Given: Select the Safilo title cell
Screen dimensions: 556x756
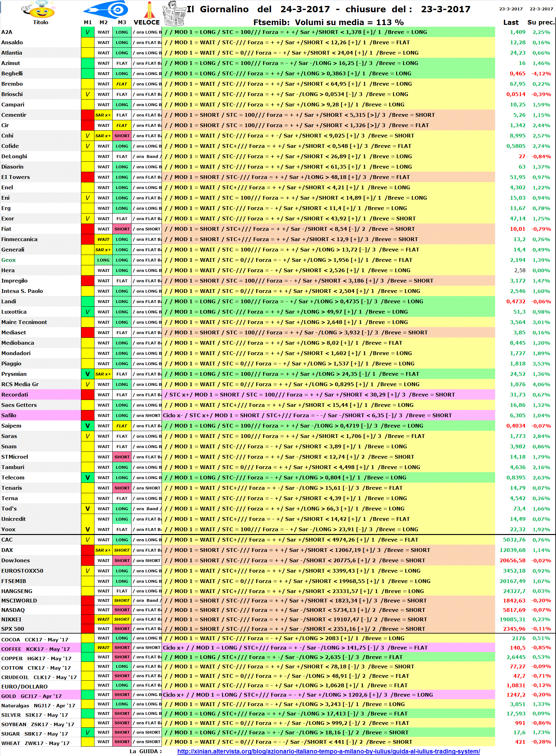Looking at the screenshot, I should tap(40, 415).
